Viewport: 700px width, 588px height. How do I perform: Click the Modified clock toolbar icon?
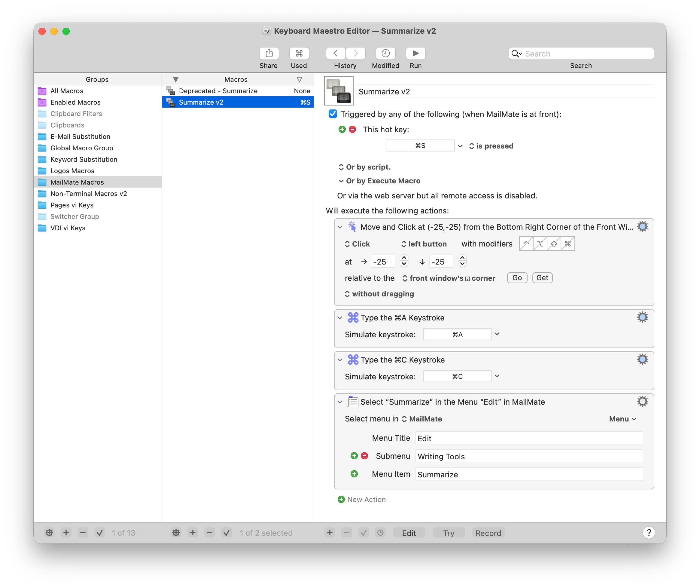pos(385,54)
